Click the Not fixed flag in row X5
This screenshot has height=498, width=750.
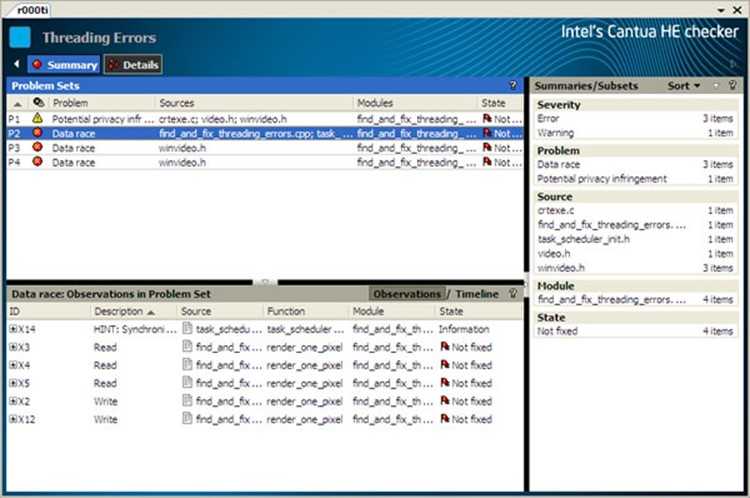tap(445, 382)
